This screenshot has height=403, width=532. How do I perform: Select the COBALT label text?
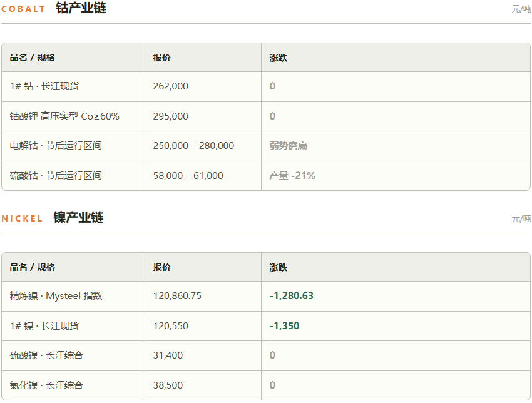(x=23, y=9)
